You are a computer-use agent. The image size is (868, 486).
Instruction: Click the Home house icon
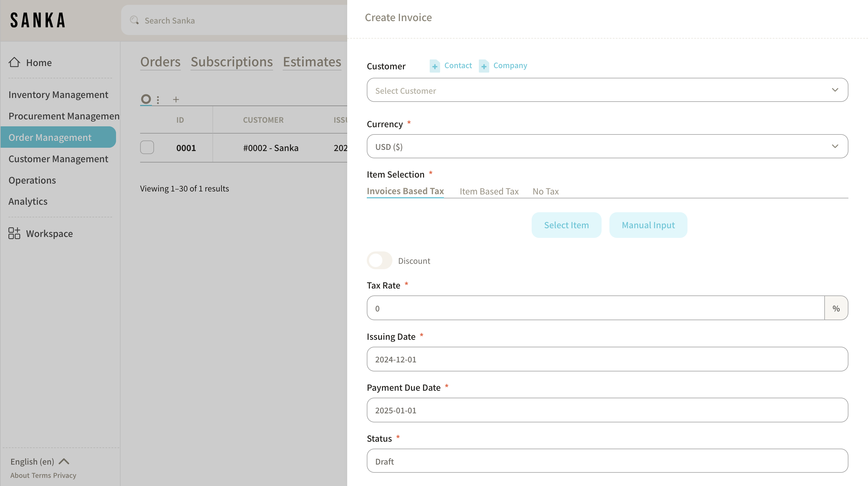pyautogui.click(x=14, y=62)
